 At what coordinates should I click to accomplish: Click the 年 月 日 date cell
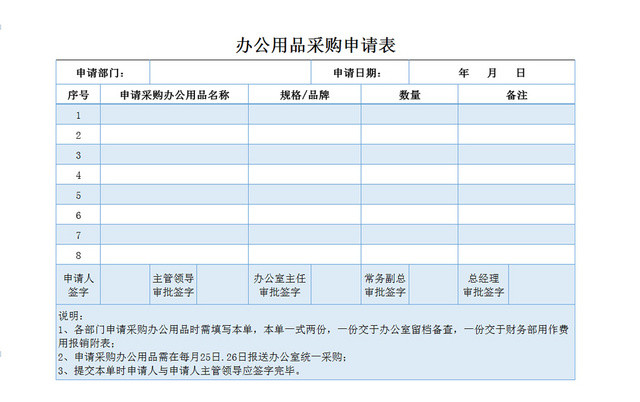(492, 73)
